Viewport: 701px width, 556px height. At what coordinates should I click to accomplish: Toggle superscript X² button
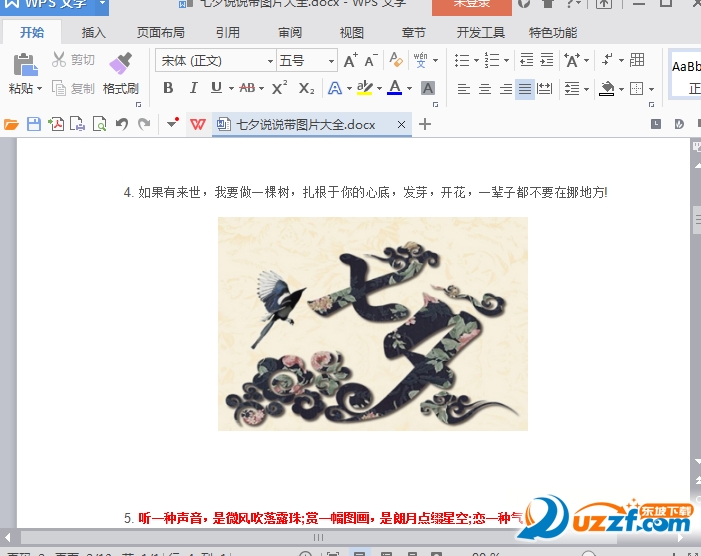[279, 88]
